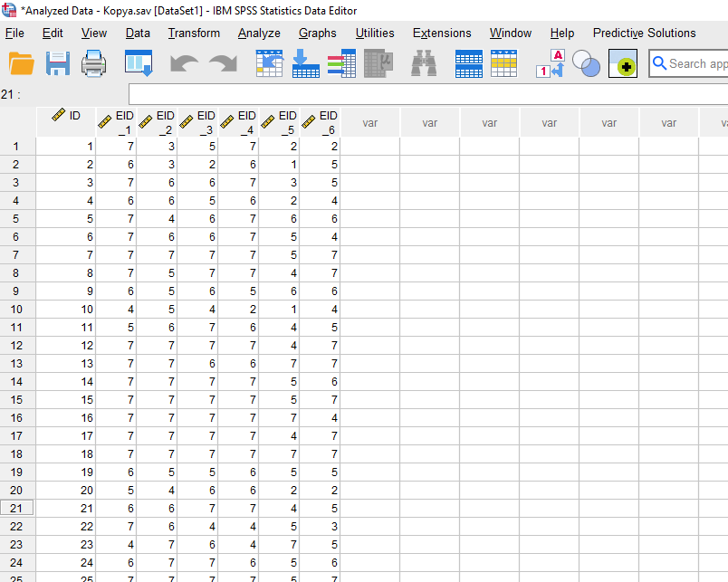Click the EID_1 cell in row 15
728x582 pixels.
tap(117, 399)
